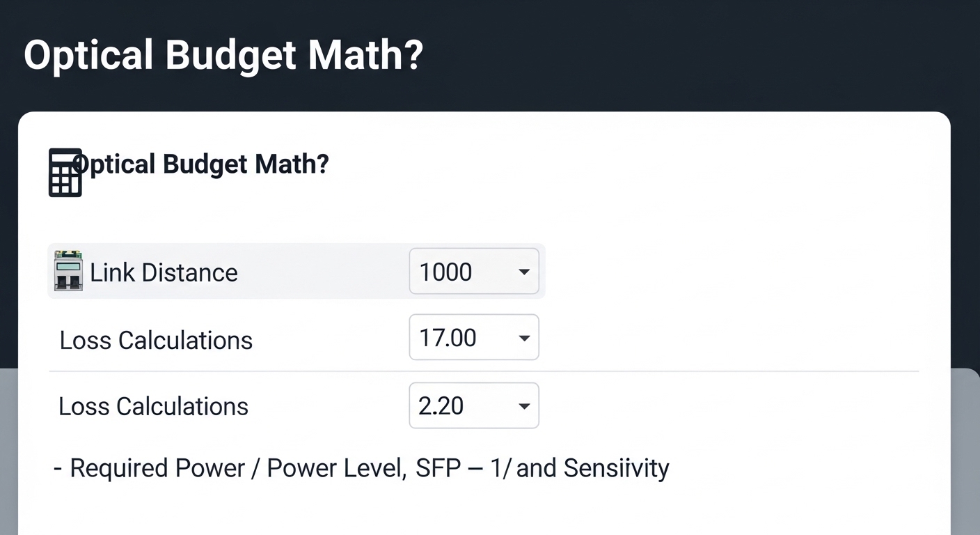
Task: Click the network device icon by Link Distance
Action: coord(68,270)
